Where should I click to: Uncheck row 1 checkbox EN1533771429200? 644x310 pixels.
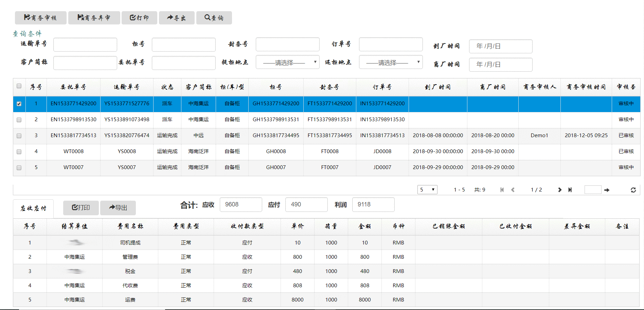click(x=19, y=104)
